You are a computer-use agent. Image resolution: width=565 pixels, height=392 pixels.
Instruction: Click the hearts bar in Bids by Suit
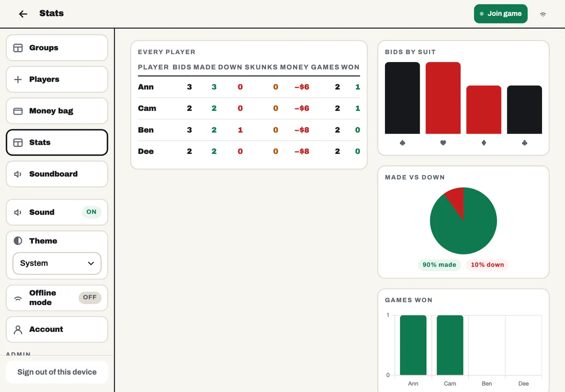[x=443, y=98]
